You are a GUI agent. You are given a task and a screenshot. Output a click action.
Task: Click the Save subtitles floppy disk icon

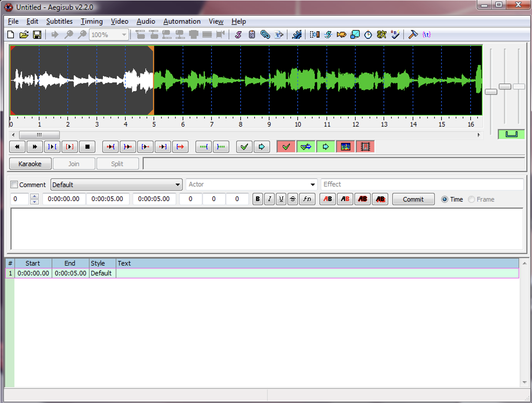tap(37, 35)
